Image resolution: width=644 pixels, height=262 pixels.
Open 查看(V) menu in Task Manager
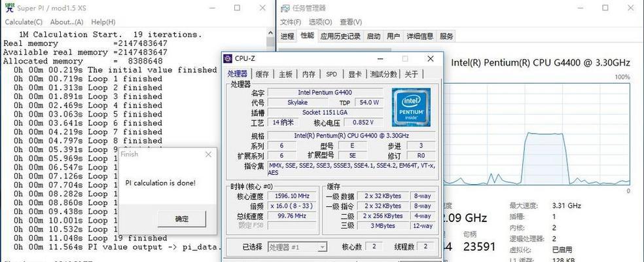point(351,22)
